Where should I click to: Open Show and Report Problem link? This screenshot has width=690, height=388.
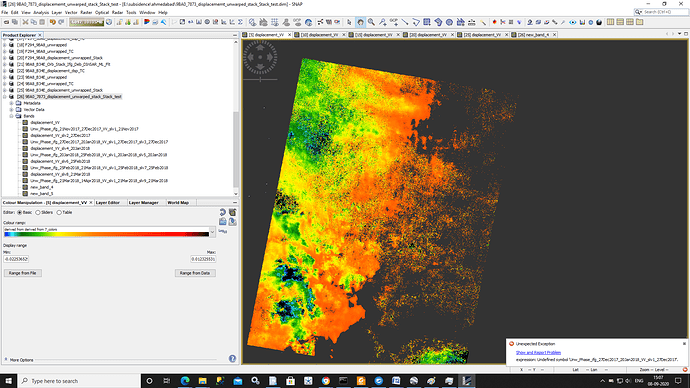coord(538,353)
